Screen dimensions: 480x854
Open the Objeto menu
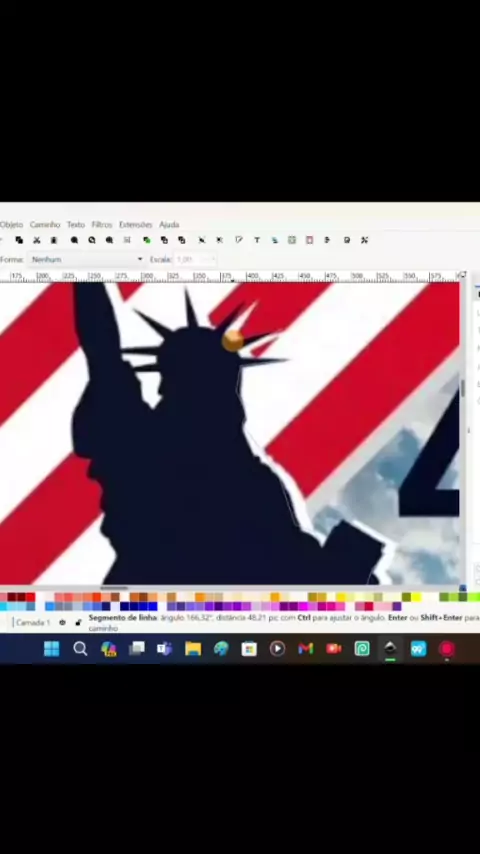(11, 224)
